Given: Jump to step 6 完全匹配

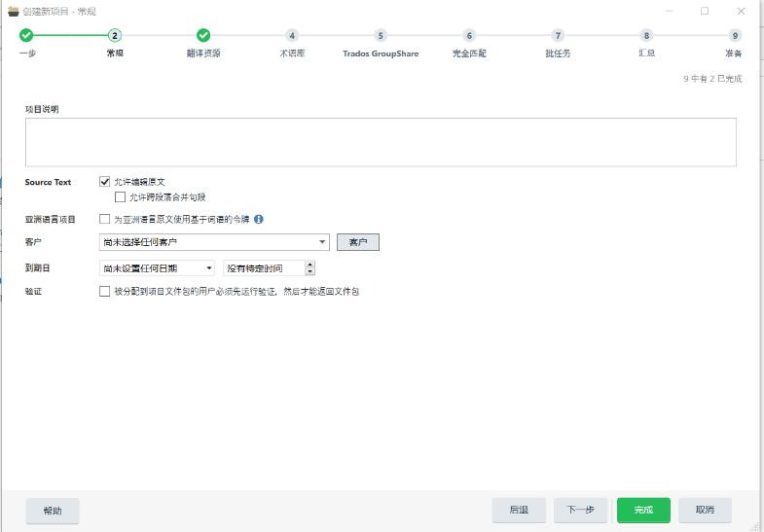Looking at the screenshot, I should coord(469,35).
